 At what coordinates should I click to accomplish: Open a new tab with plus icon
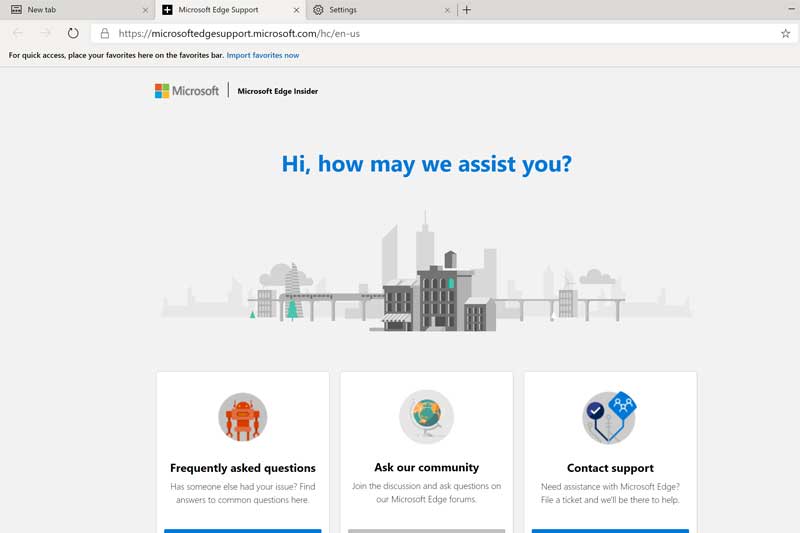(466, 10)
